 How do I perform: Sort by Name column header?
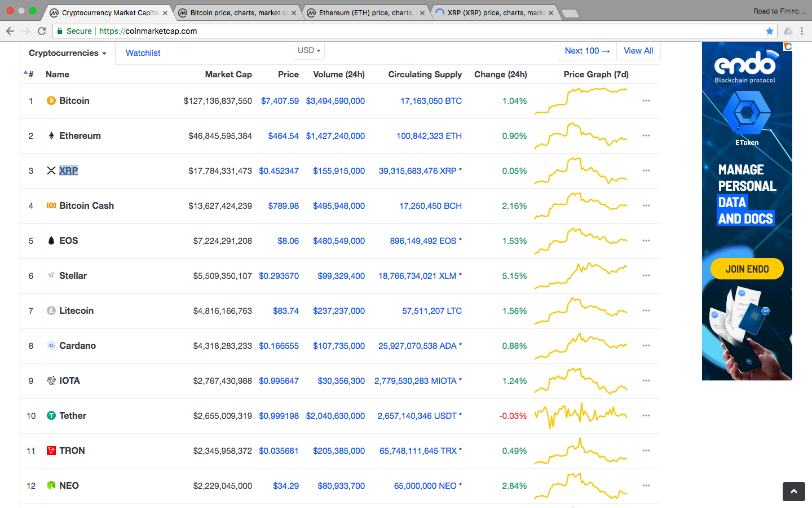(58, 75)
